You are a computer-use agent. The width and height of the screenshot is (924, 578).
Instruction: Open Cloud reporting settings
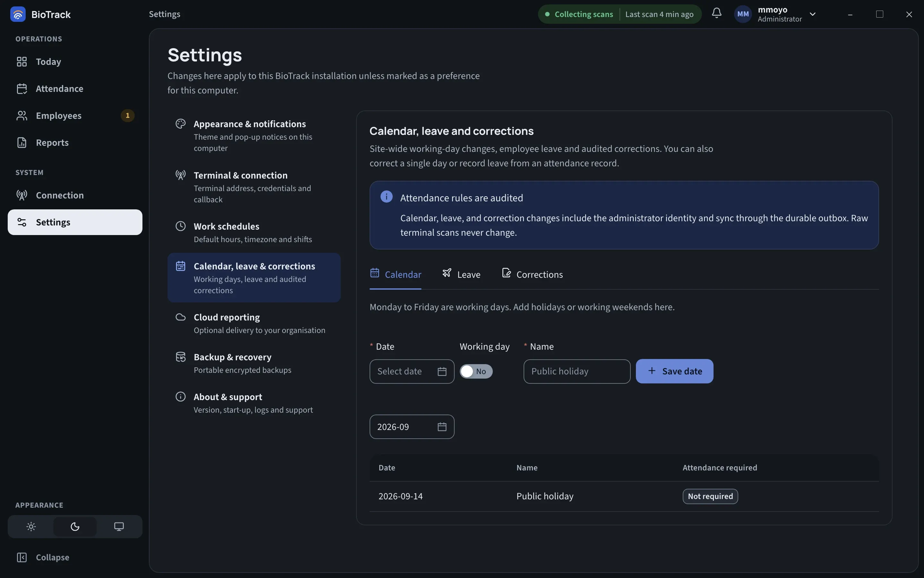point(254,323)
